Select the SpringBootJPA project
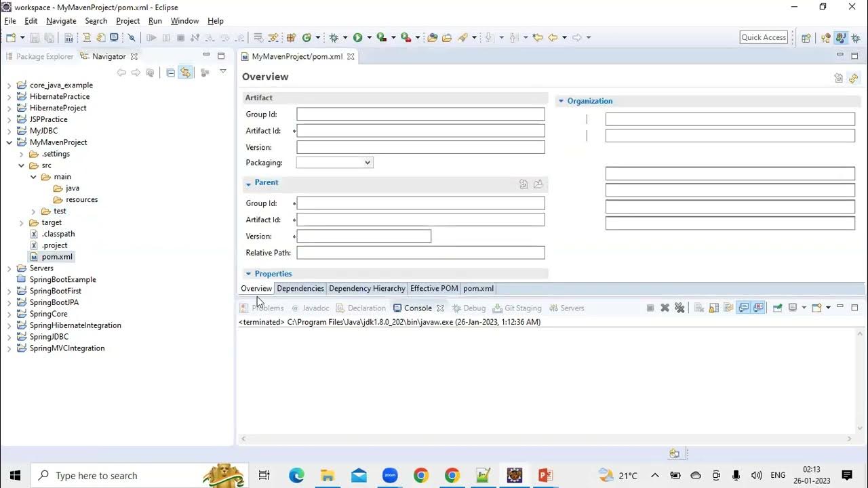The image size is (868, 488). pos(54,302)
